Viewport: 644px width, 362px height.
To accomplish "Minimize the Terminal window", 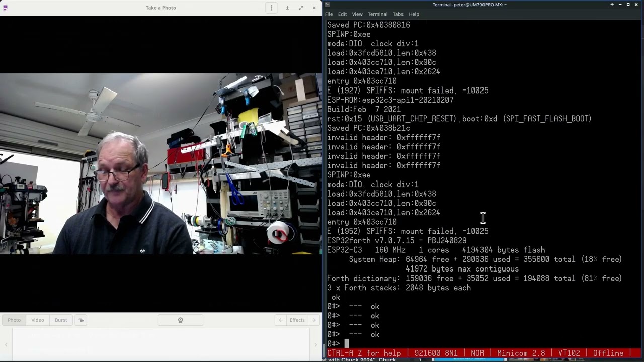I will 620,5.
